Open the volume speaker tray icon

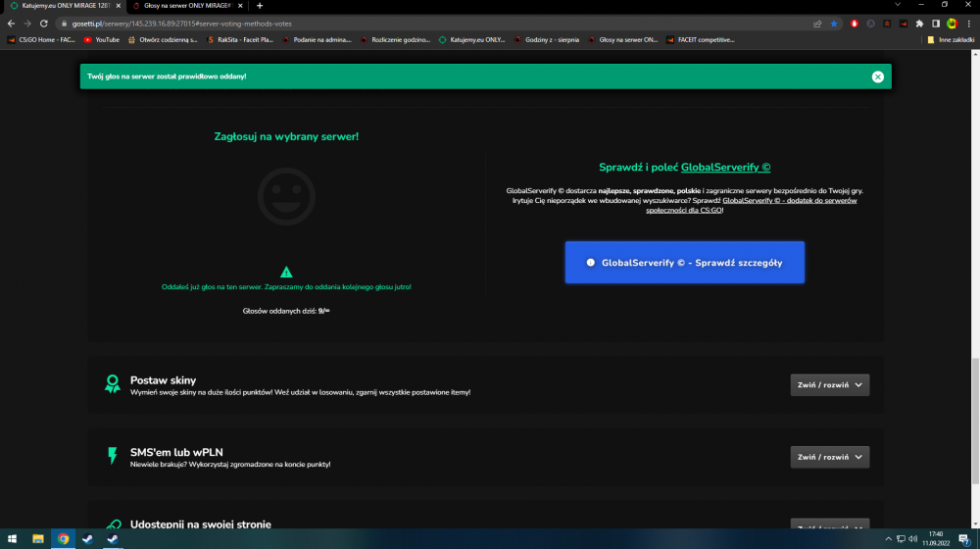[913, 539]
